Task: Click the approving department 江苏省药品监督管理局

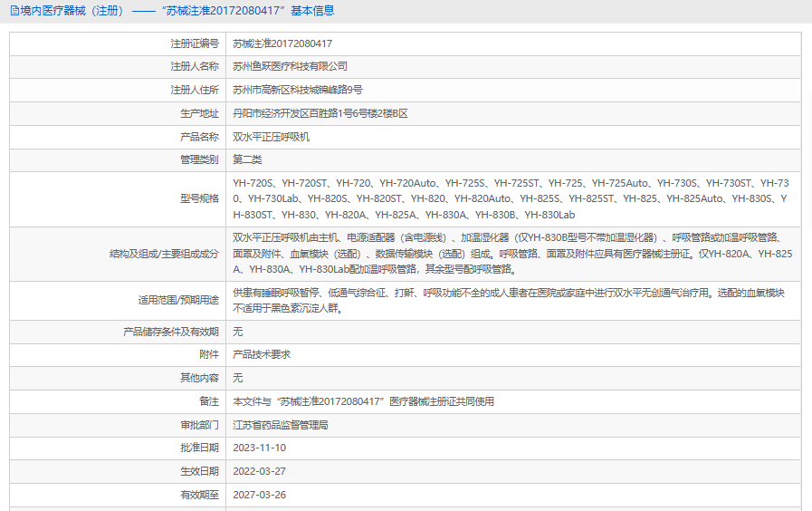Action: coord(280,424)
